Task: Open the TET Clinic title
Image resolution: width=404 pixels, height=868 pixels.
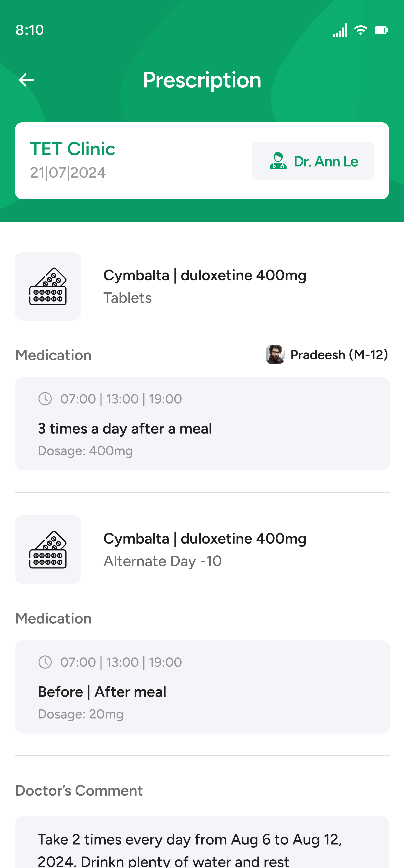Action: pyautogui.click(x=73, y=149)
